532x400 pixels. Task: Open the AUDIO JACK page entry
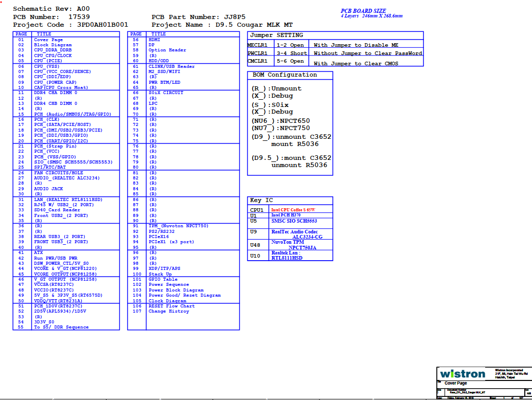pyautogui.click(x=48, y=189)
